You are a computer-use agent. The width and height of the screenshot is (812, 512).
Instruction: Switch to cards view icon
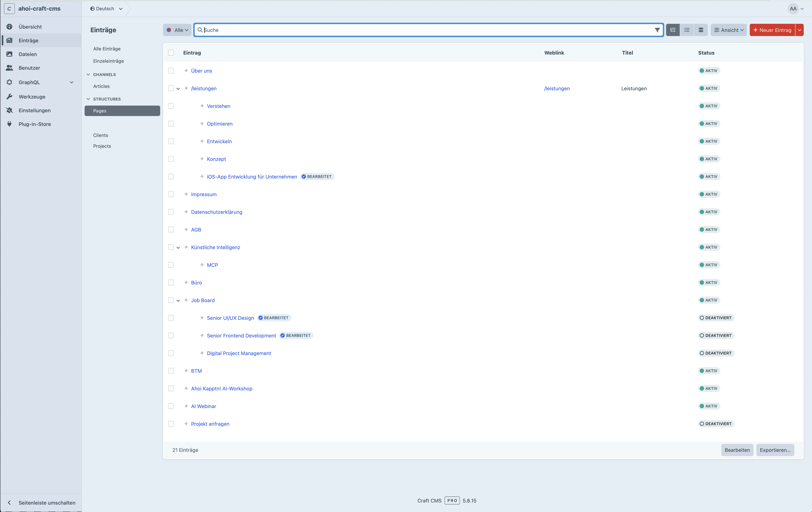pyautogui.click(x=701, y=30)
